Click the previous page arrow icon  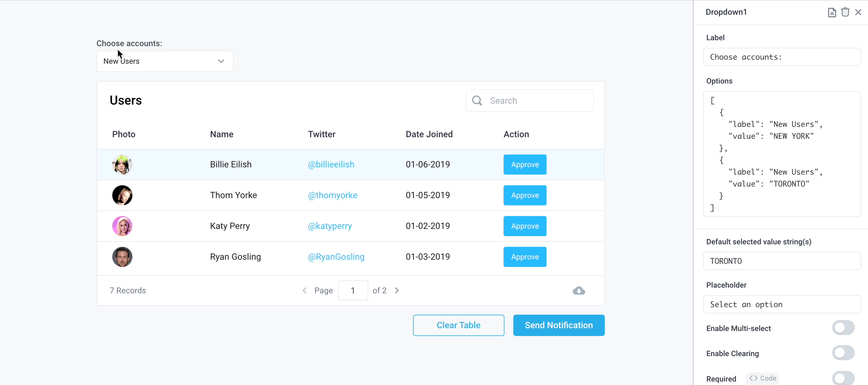tap(304, 290)
